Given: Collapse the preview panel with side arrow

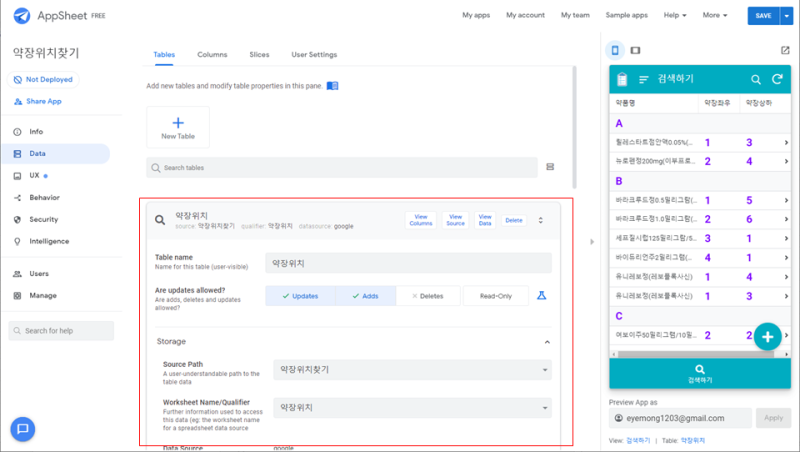Looking at the screenshot, I should tap(592, 241).
